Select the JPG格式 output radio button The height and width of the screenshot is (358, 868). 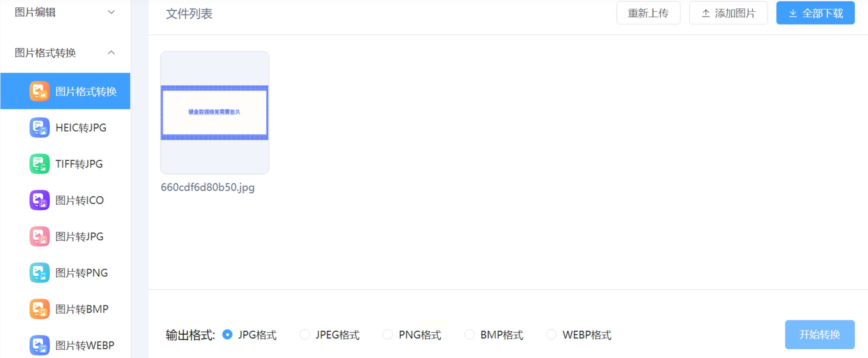coord(228,334)
